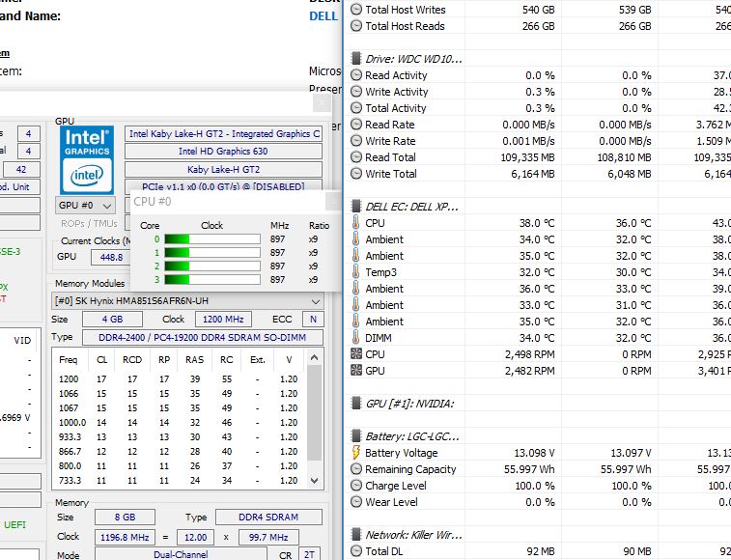
Task: Click the Intel Graphics logo
Action: pyautogui.click(x=87, y=159)
